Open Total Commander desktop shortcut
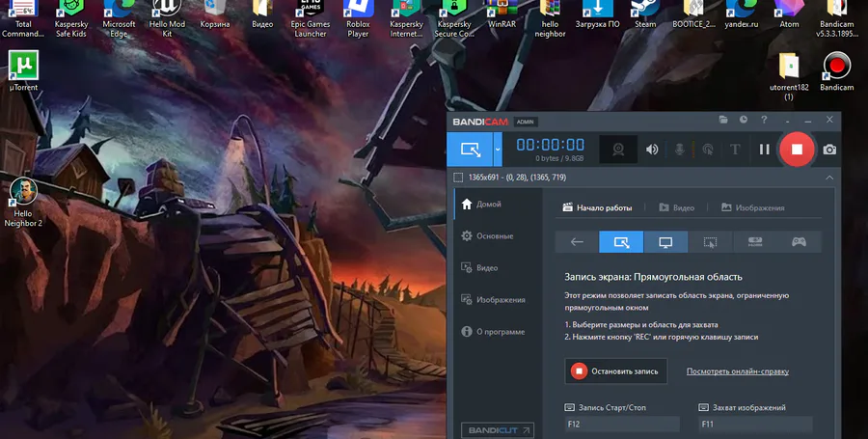868x439 pixels. point(23,19)
